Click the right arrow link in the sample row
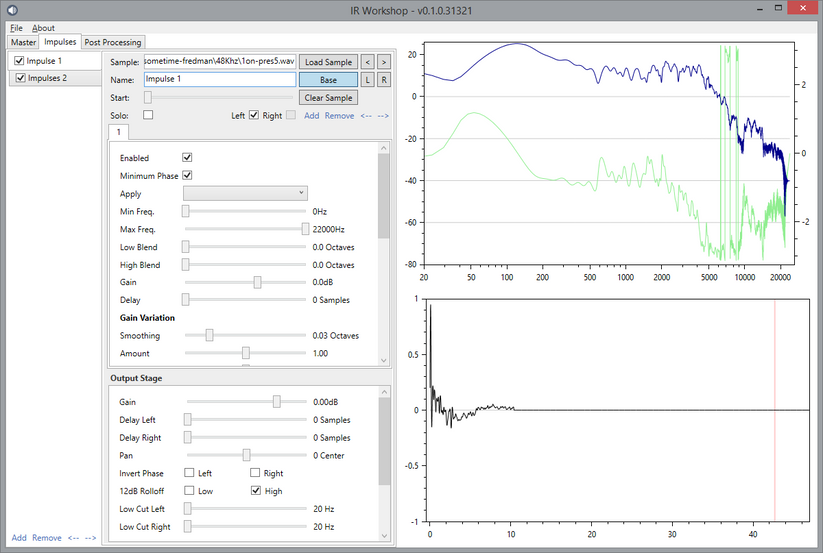This screenshot has height=553, width=823. click(383, 116)
